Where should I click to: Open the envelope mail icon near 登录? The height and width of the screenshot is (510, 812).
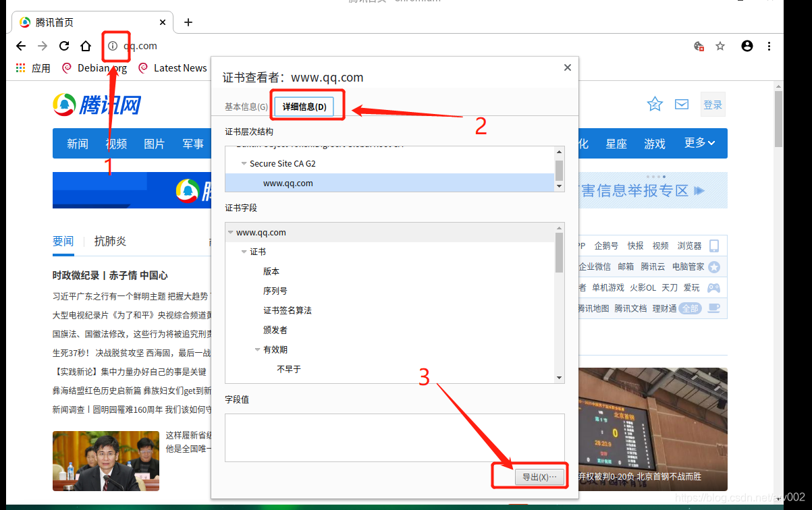tap(681, 104)
